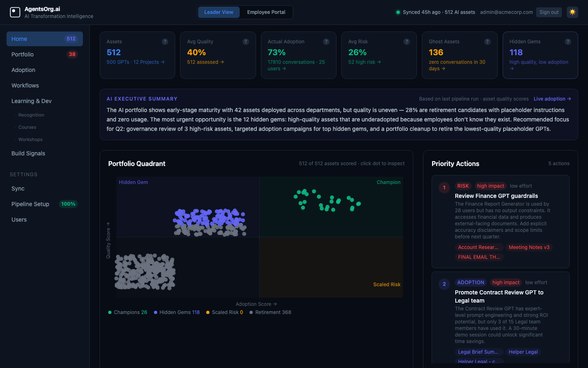Click the Avg Risk help icon
The height and width of the screenshot is (368, 588).
pos(407,42)
